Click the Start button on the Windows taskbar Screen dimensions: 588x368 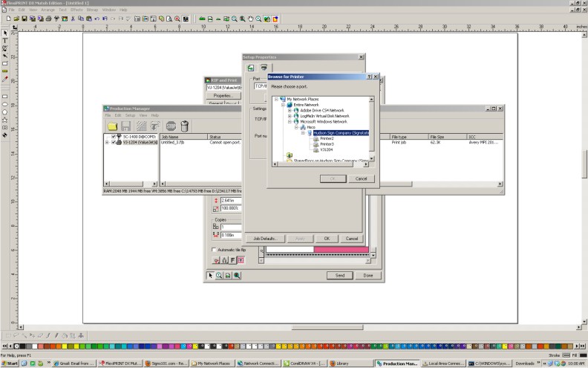click(10, 364)
